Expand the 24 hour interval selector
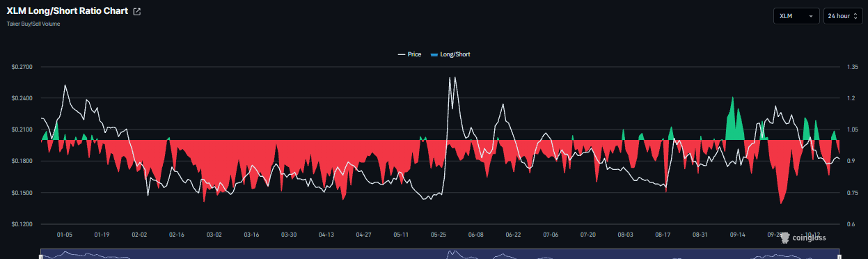 click(x=843, y=16)
